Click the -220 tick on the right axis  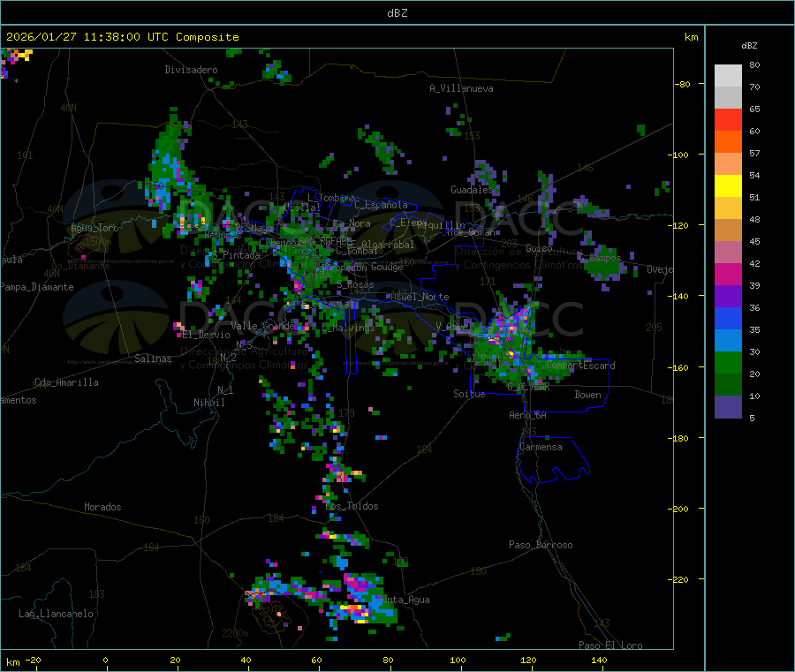679,580
